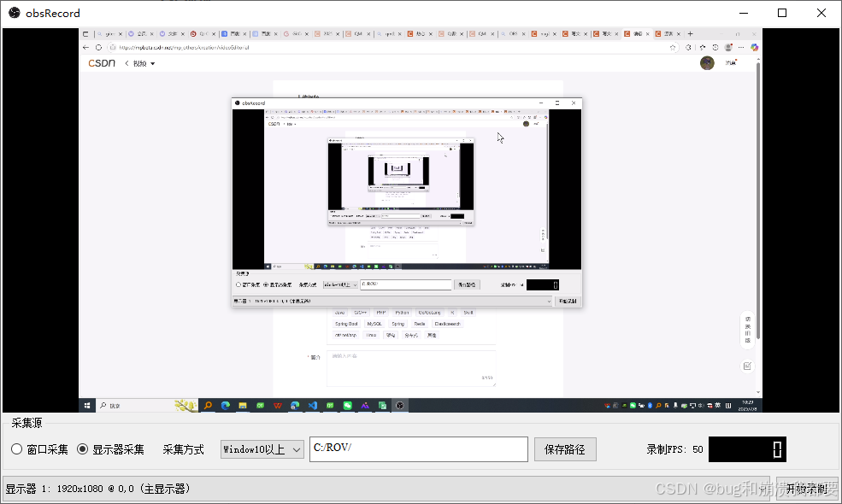The height and width of the screenshot is (504, 842).
Task: Click the obsRecord taskbar icon in the preview
Action: click(x=399, y=406)
